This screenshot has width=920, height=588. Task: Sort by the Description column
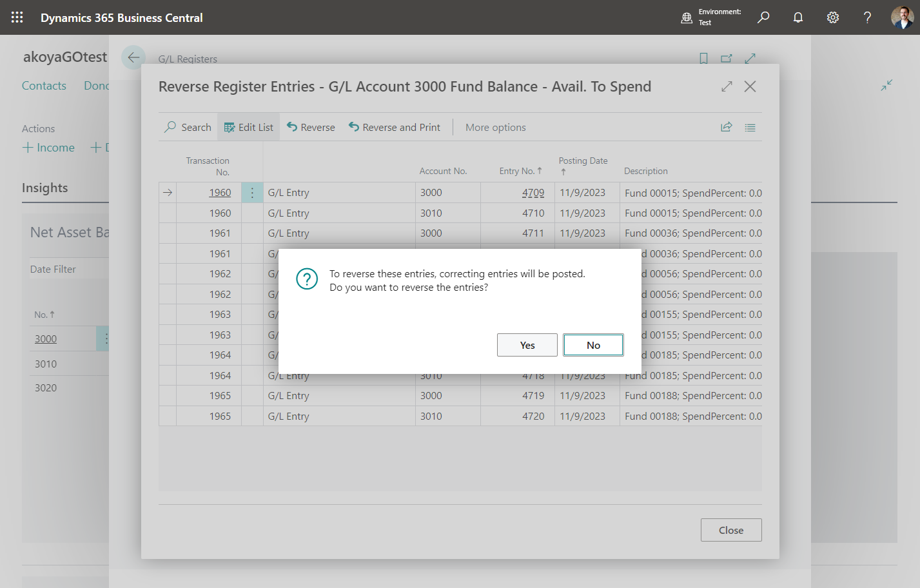tap(646, 171)
